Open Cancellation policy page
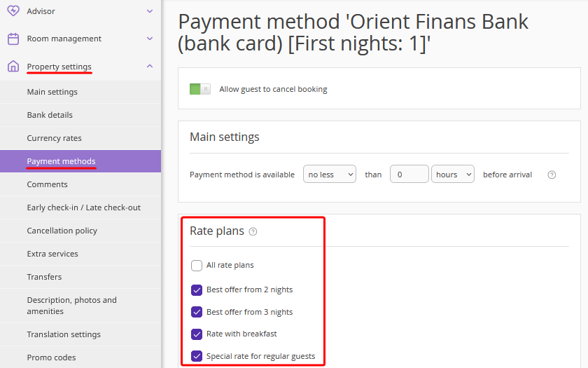 tap(80, 231)
